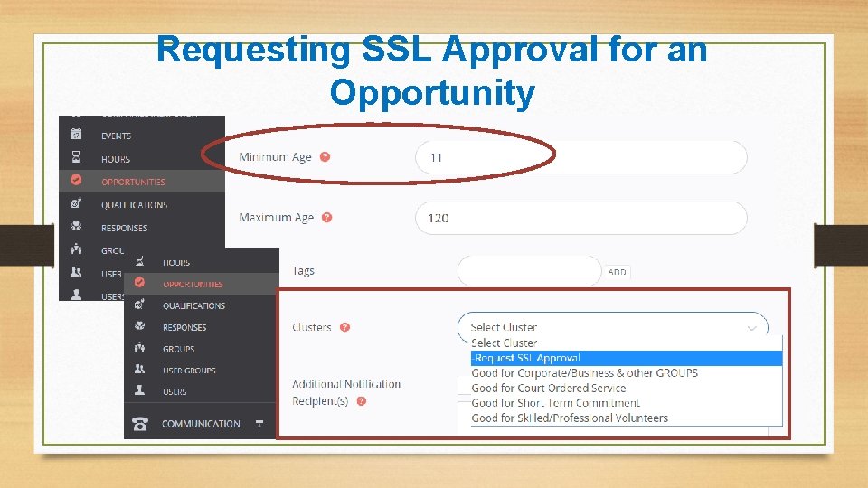
Task: Click the Groups icon in front menu
Action: tap(139, 347)
